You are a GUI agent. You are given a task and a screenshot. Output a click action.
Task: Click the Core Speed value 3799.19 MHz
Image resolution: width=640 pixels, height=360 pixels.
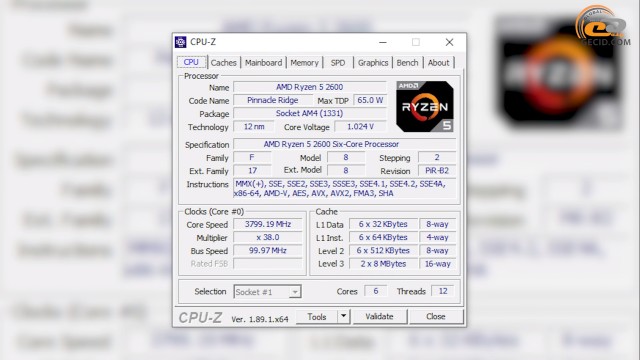click(268, 224)
